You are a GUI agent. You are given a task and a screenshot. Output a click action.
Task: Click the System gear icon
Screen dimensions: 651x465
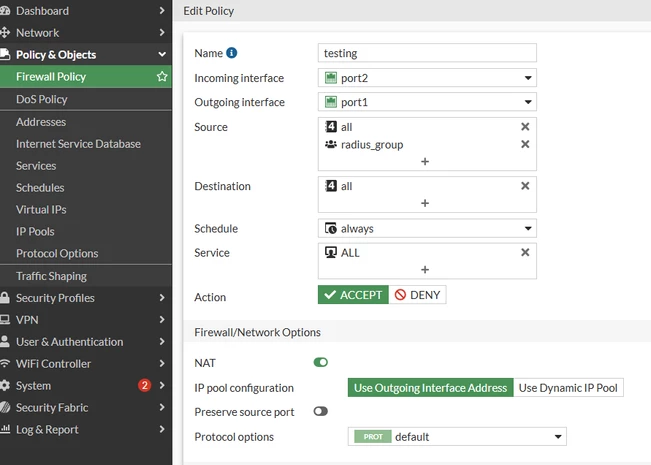(x=5, y=385)
